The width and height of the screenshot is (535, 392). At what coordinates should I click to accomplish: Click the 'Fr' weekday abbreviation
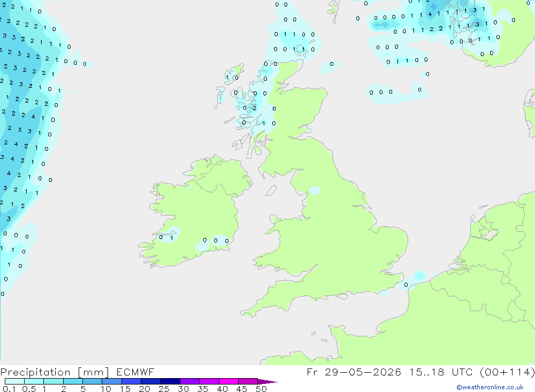[x=312, y=372]
